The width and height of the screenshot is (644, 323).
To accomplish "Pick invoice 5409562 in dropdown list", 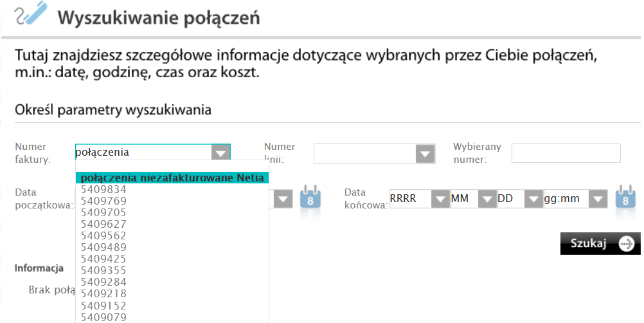I will (x=103, y=235).
